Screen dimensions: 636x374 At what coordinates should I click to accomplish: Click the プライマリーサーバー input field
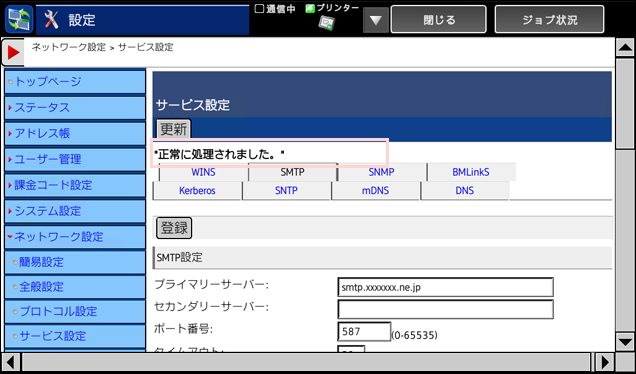coord(445,287)
